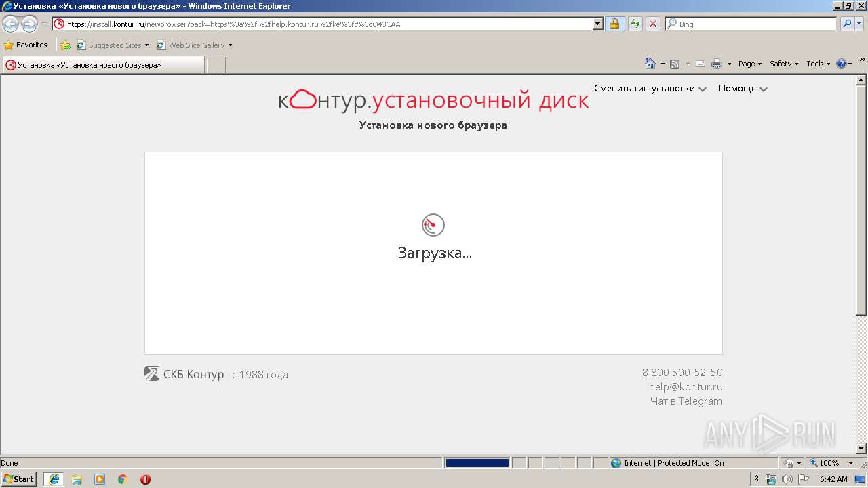Click the Internet Protected Mode status text
Viewport: 868px width, 488px height.
pyautogui.click(x=673, y=463)
